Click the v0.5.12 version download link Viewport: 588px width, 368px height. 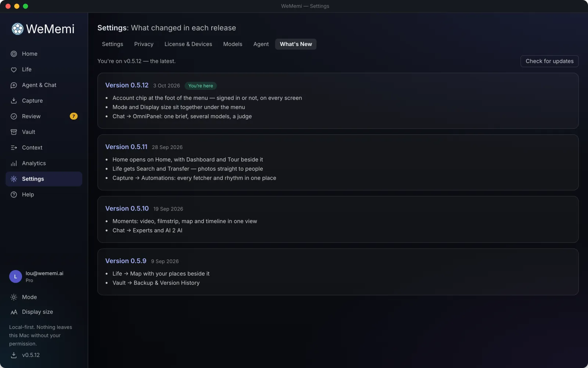pos(25,355)
